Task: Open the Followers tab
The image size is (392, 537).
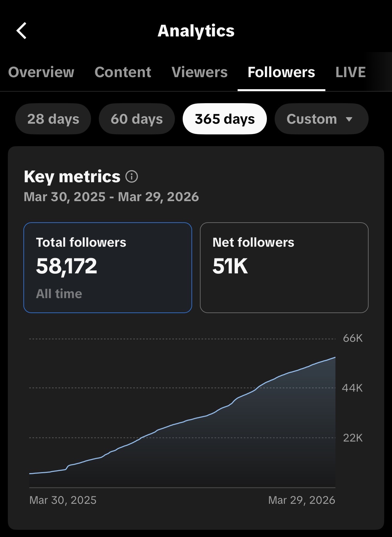Action: tap(281, 72)
